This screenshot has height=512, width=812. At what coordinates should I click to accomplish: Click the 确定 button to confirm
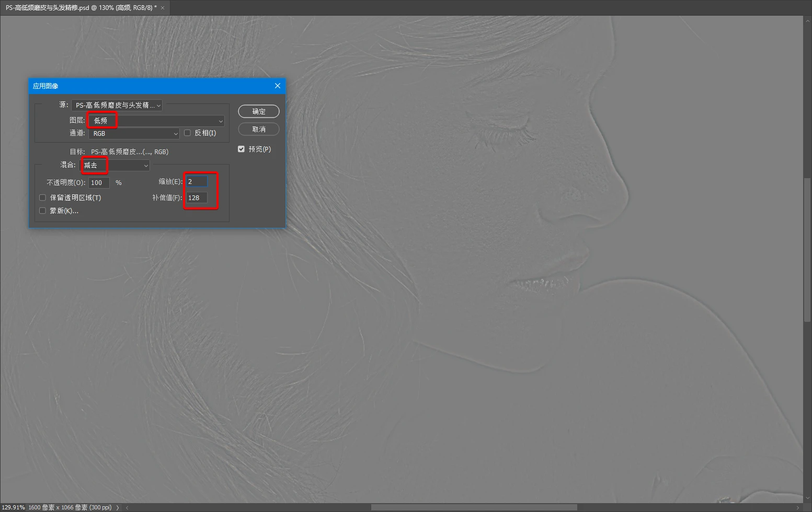coord(258,111)
